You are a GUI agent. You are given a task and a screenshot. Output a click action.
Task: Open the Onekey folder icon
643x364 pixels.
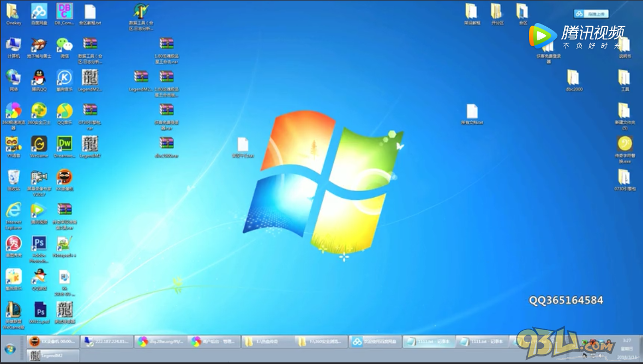pos(13,14)
